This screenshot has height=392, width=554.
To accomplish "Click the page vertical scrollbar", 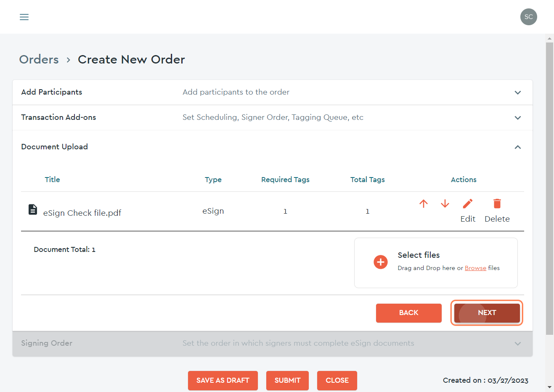I will pos(549,188).
